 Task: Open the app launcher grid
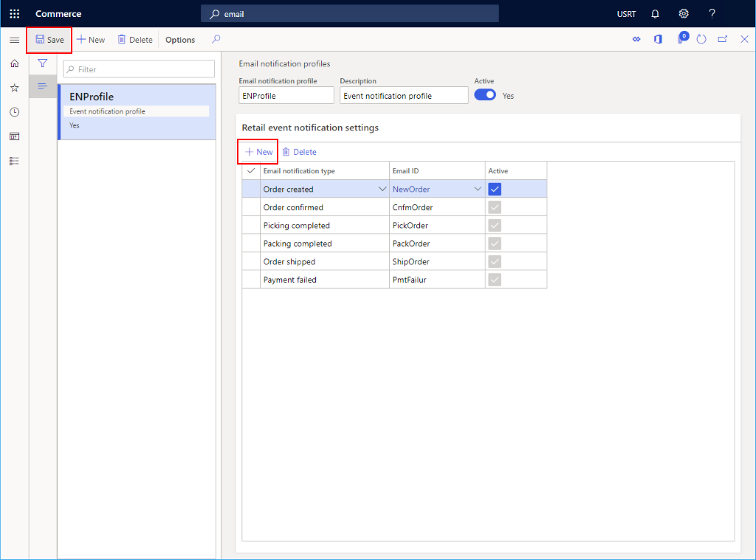[x=14, y=13]
